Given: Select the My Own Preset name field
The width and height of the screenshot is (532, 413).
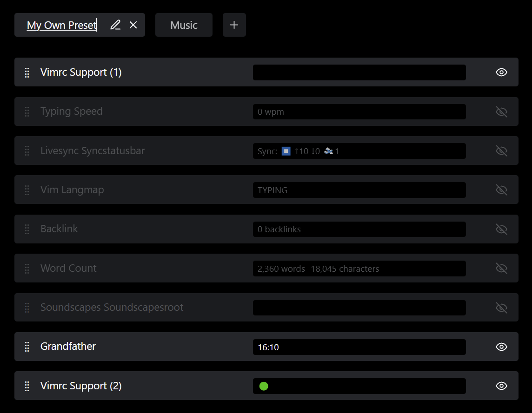Looking at the screenshot, I should point(62,25).
